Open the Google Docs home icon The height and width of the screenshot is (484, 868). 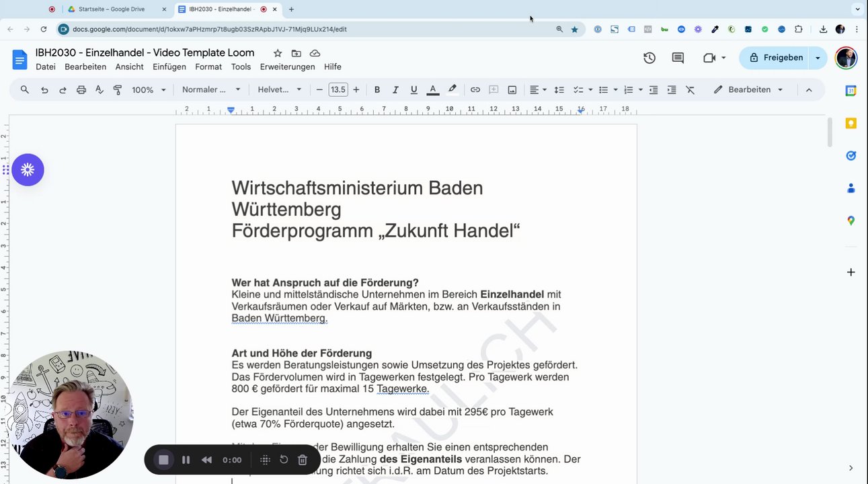coord(19,59)
